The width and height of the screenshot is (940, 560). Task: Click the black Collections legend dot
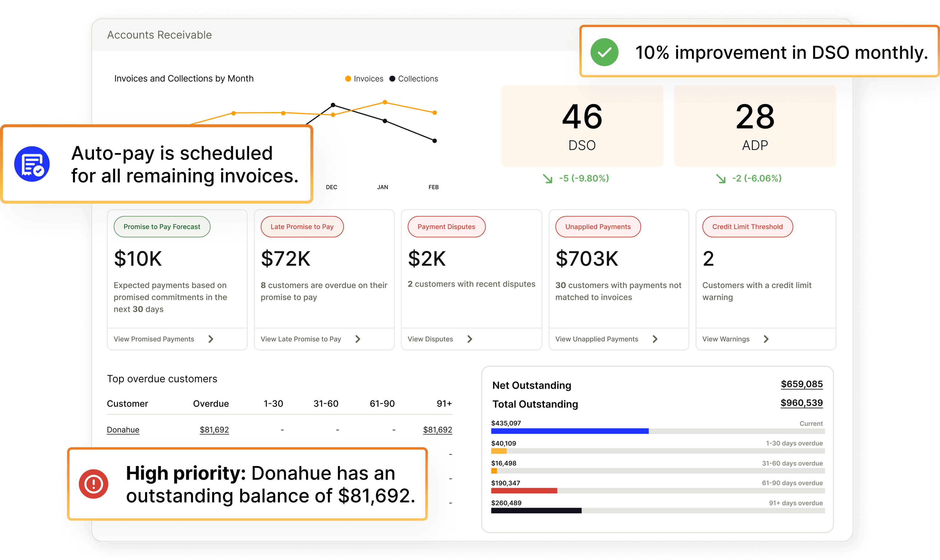point(392,79)
